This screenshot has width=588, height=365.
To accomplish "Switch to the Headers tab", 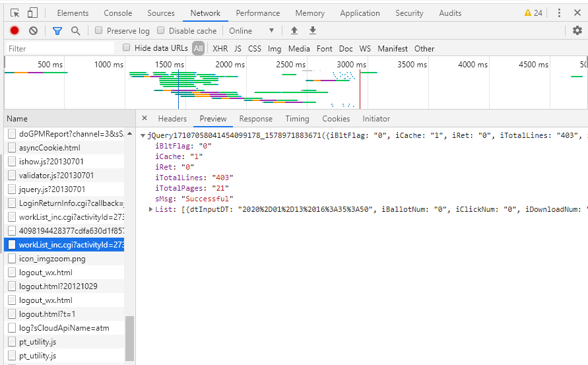I will [172, 119].
